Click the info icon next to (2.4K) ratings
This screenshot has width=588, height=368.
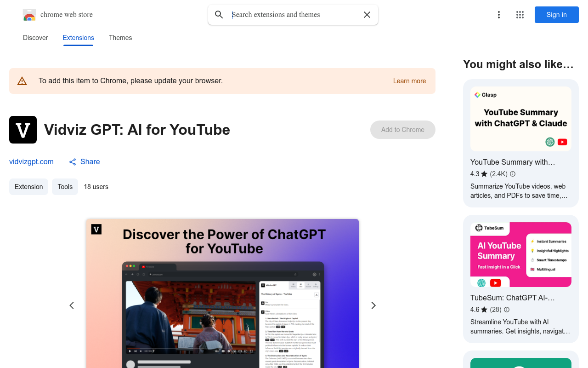pos(513,174)
